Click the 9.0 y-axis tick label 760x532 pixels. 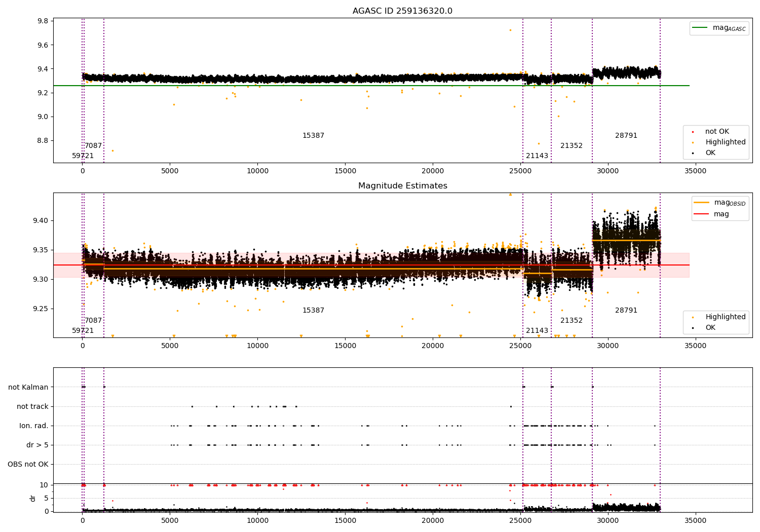click(x=43, y=117)
